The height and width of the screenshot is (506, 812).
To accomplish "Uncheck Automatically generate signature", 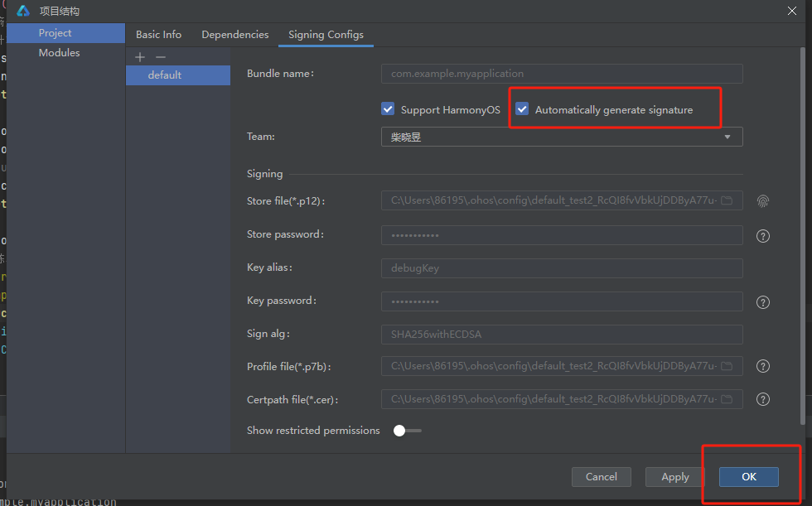I will pyautogui.click(x=522, y=108).
